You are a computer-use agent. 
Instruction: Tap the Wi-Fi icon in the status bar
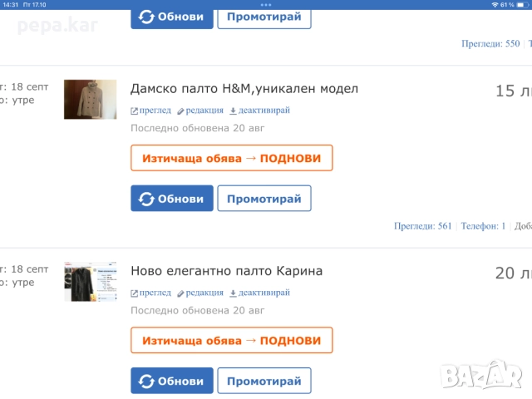(x=495, y=5)
